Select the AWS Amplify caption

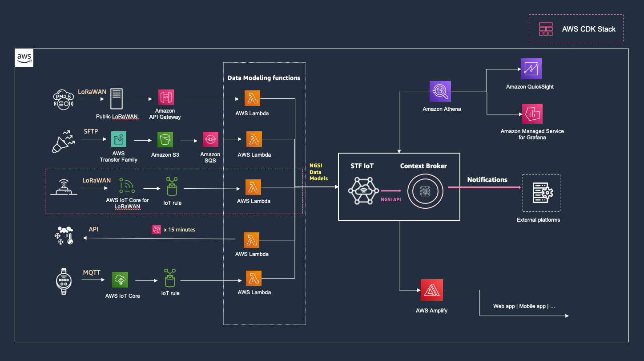432,310
